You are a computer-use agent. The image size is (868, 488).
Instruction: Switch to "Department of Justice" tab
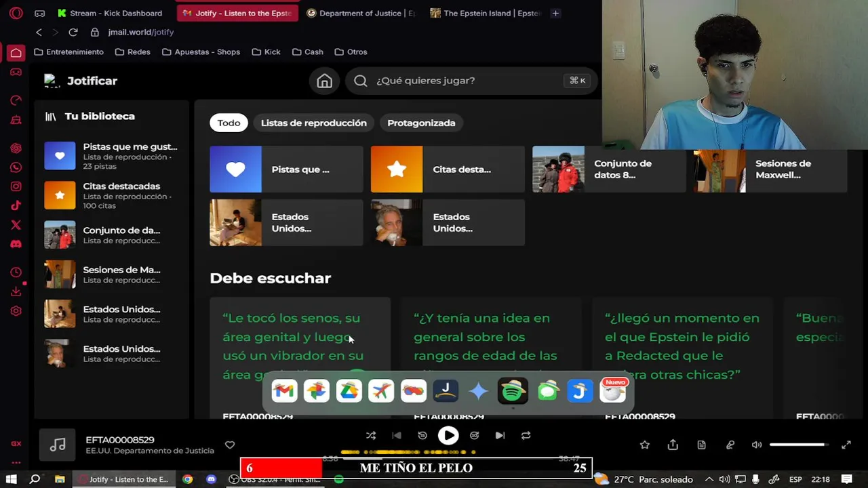coord(360,13)
